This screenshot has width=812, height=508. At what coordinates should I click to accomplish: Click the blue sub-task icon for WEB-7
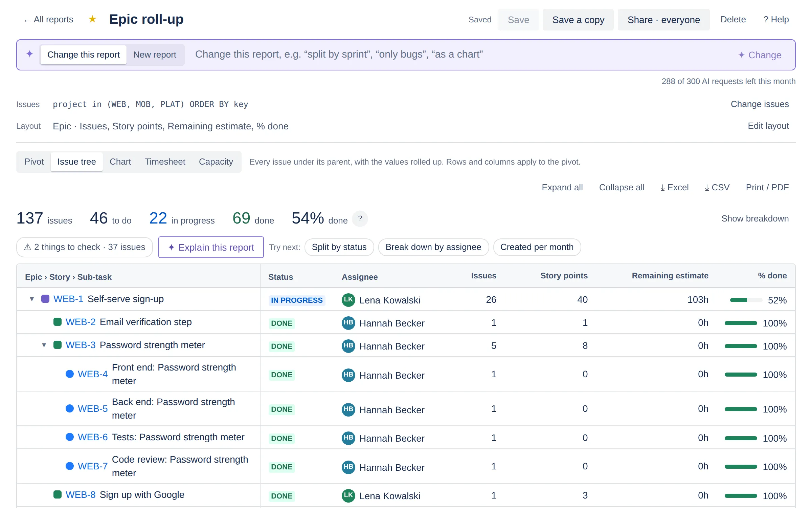70,466
